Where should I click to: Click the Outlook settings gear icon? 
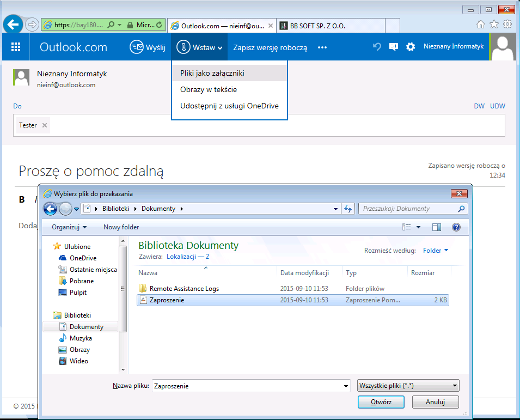[411, 47]
